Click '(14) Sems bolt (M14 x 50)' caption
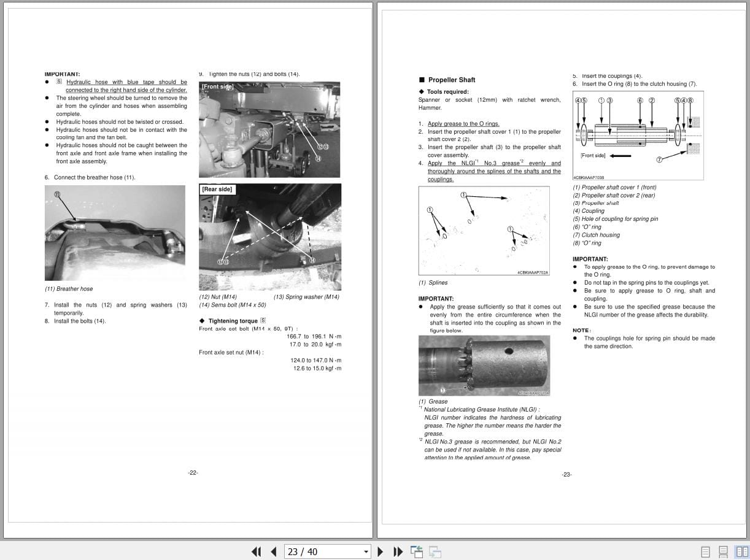This screenshot has height=560, width=750. tap(233, 305)
